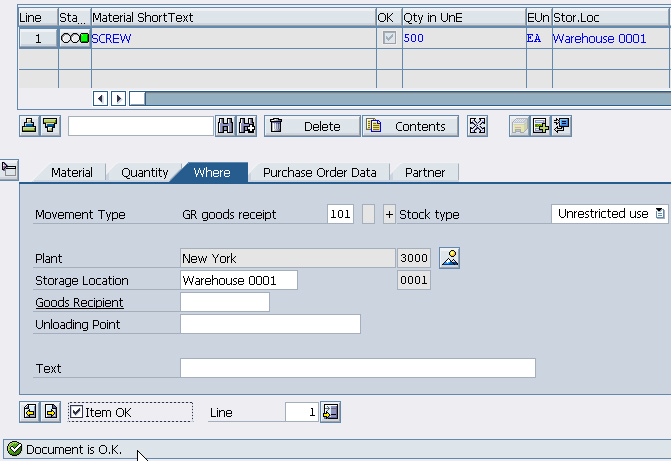Click the binoculars Find icon
The height and width of the screenshot is (461, 671).
[225, 126]
